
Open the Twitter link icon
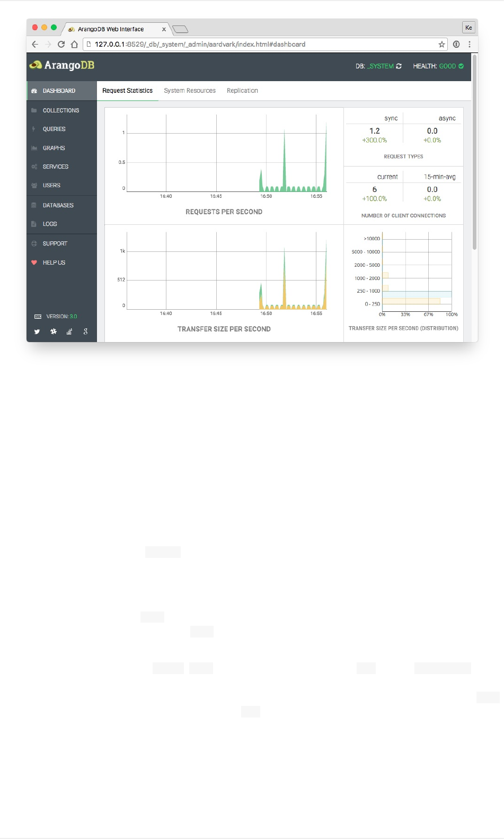(x=37, y=331)
